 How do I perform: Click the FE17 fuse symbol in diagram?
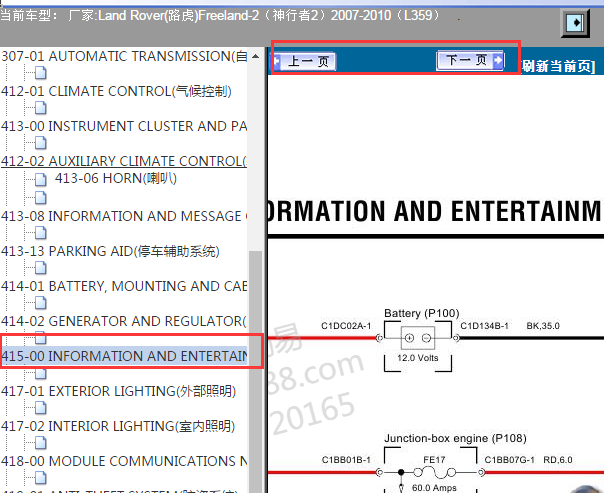tap(434, 471)
